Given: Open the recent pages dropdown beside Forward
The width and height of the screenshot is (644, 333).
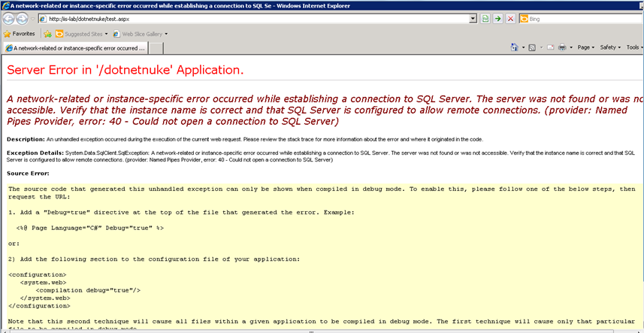Looking at the screenshot, I should tap(32, 19).
